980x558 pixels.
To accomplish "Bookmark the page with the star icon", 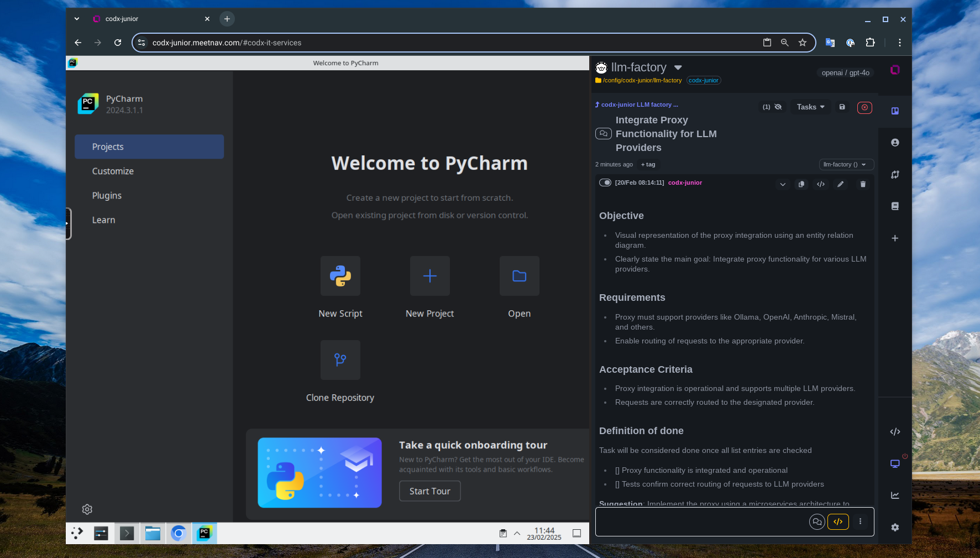I will 803,43.
